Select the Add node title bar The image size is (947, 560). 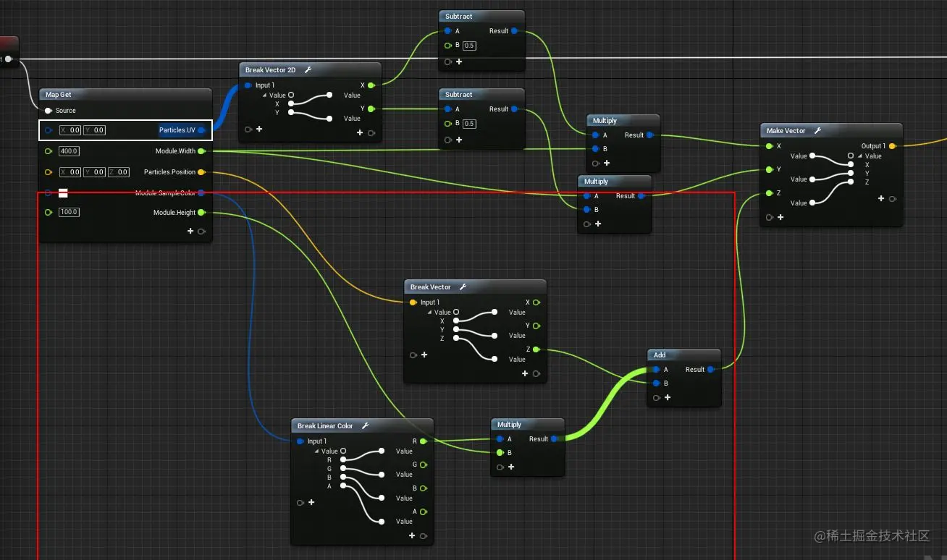tap(684, 355)
